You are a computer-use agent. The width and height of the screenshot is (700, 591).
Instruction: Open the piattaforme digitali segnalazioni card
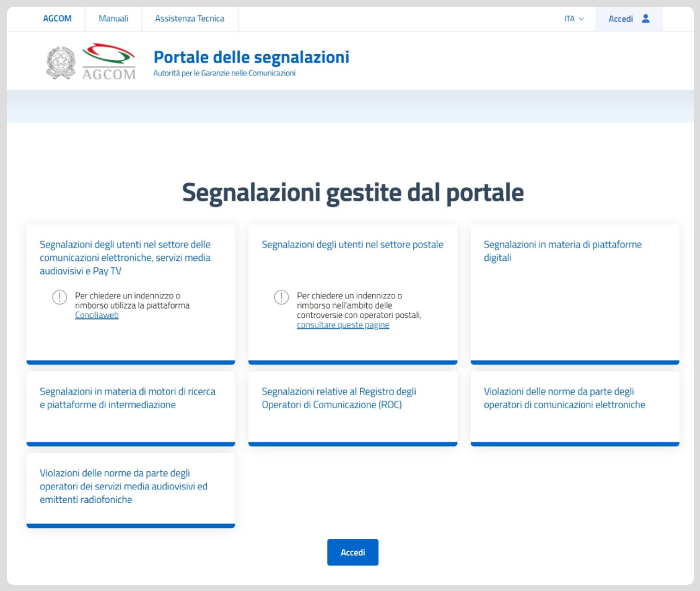click(575, 292)
